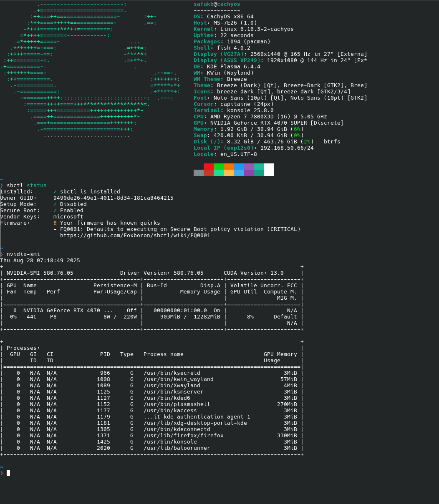Click the mint green color block in the palette
The width and height of the screenshot is (439, 504).
[219, 173]
